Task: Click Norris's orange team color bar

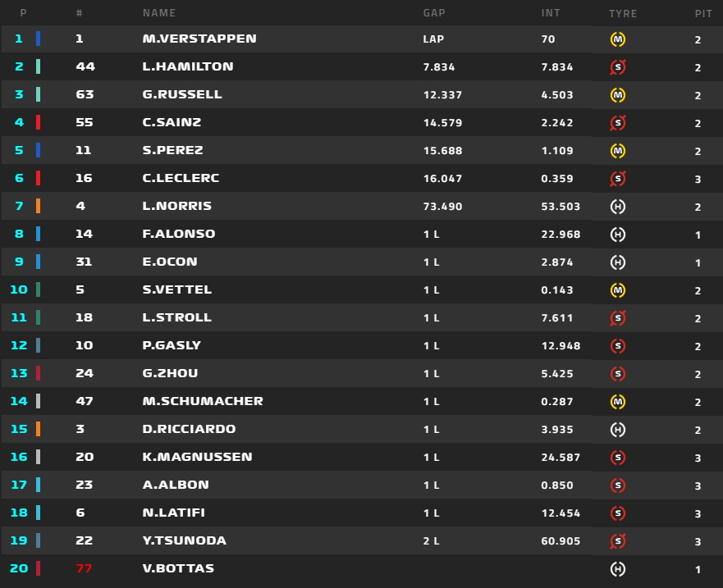Action: click(39, 207)
